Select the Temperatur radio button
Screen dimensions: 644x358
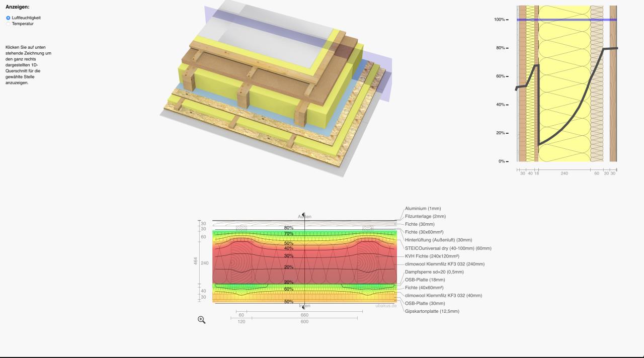(8, 24)
